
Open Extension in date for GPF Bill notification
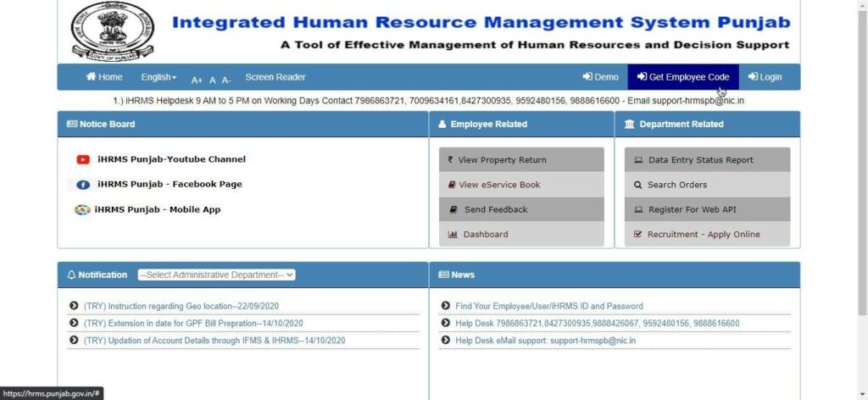193,323
